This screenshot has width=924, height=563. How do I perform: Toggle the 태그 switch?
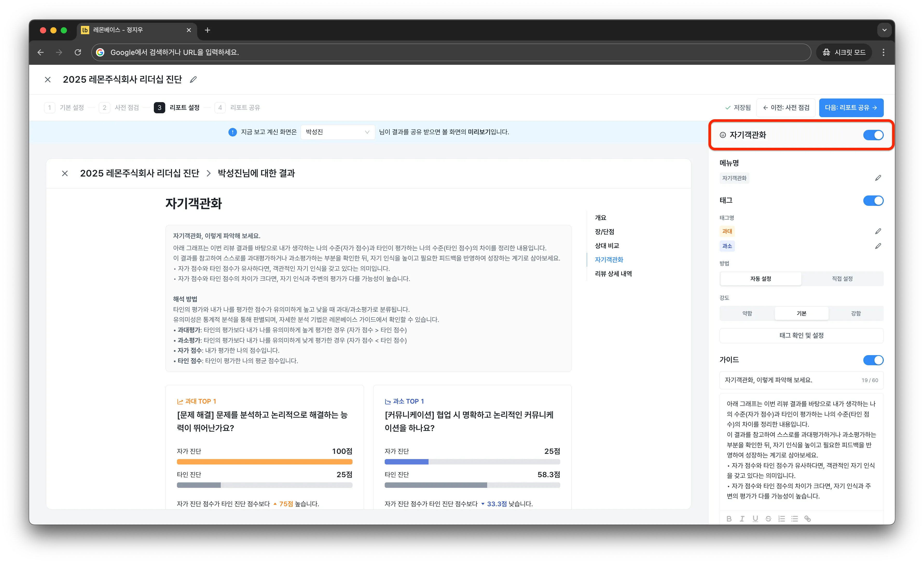tap(873, 201)
